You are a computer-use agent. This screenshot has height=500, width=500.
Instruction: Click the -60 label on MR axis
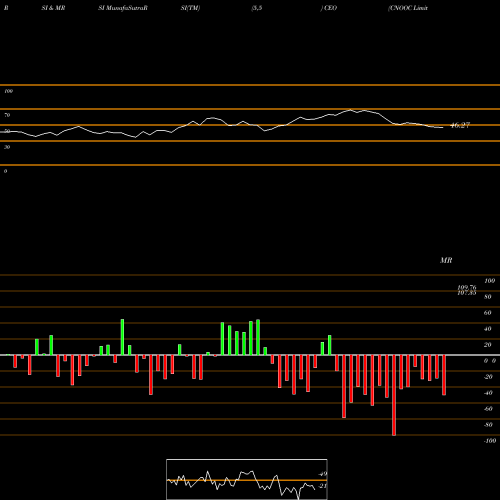pyautogui.click(x=488, y=409)
